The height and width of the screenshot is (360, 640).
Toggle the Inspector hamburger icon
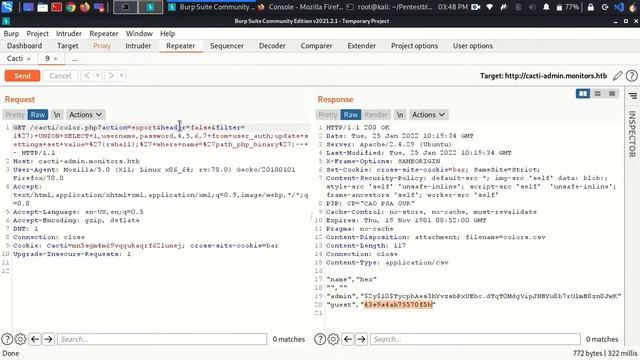(633, 96)
